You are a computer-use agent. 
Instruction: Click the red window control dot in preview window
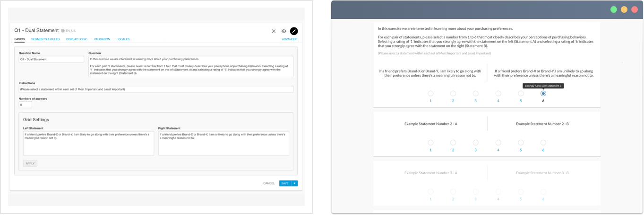[x=635, y=9]
